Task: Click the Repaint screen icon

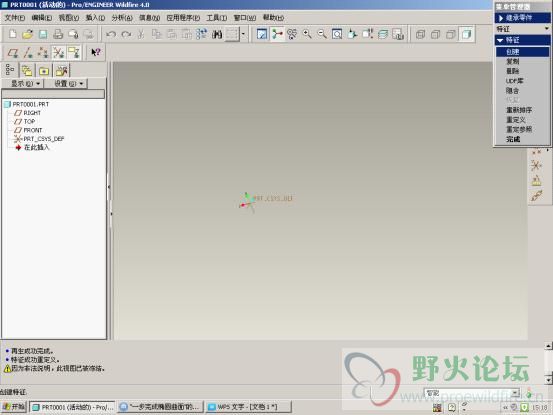Action: click(262, 34)
